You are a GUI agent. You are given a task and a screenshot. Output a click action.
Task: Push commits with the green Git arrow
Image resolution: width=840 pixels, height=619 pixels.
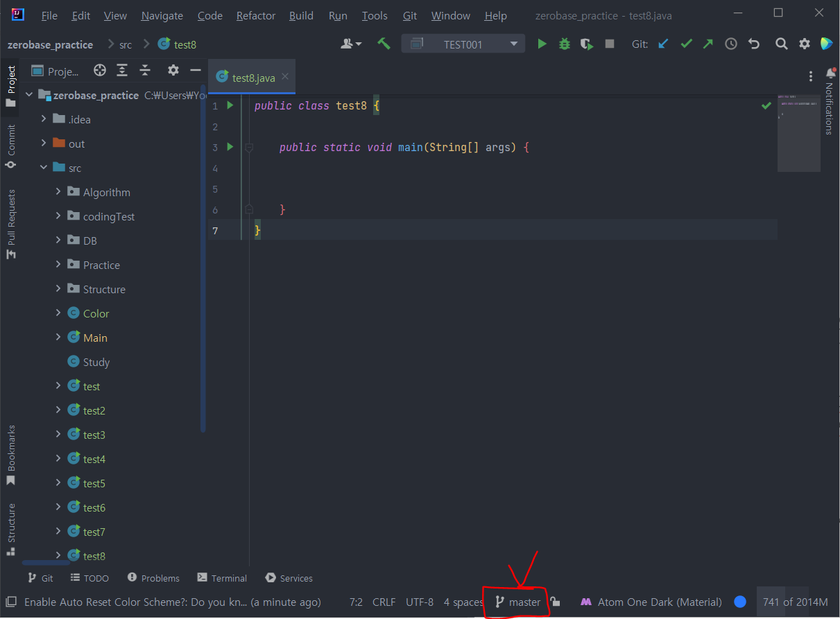pos(708,43)
